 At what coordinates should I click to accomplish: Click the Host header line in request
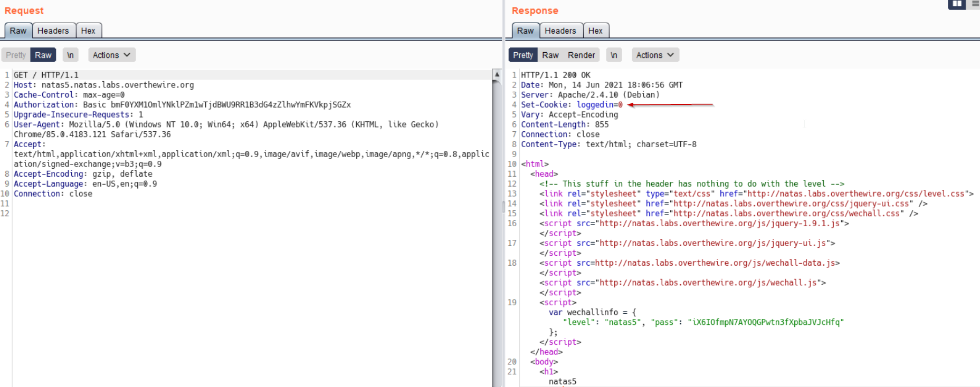pyautogui.click(x=104, y=85)
